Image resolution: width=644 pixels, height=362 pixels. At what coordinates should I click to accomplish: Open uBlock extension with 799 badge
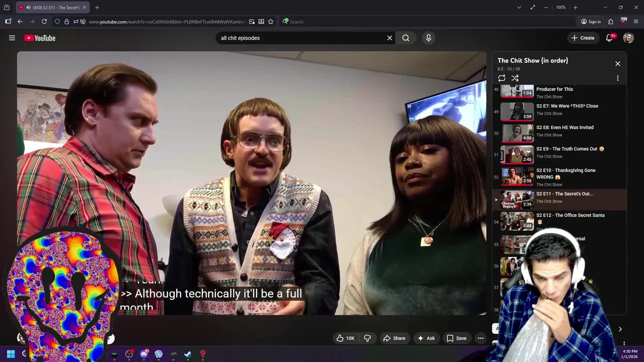click(x=623, y=21)
